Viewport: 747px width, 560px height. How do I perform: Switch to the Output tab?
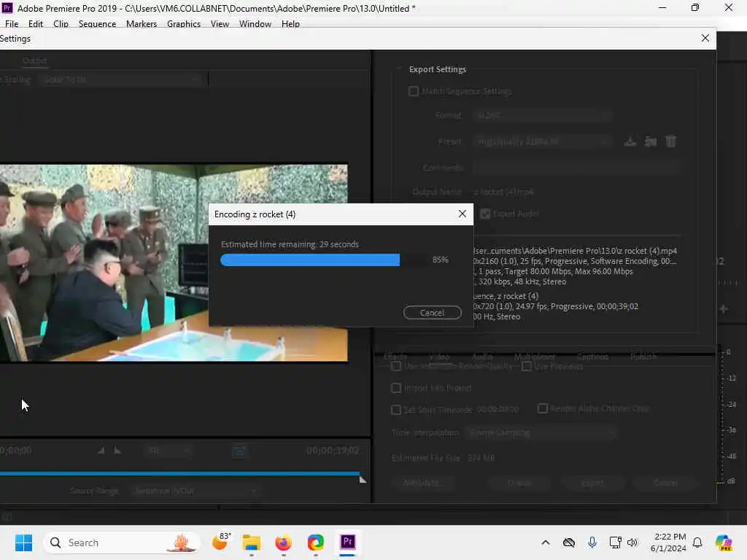(x=35, y=61)
